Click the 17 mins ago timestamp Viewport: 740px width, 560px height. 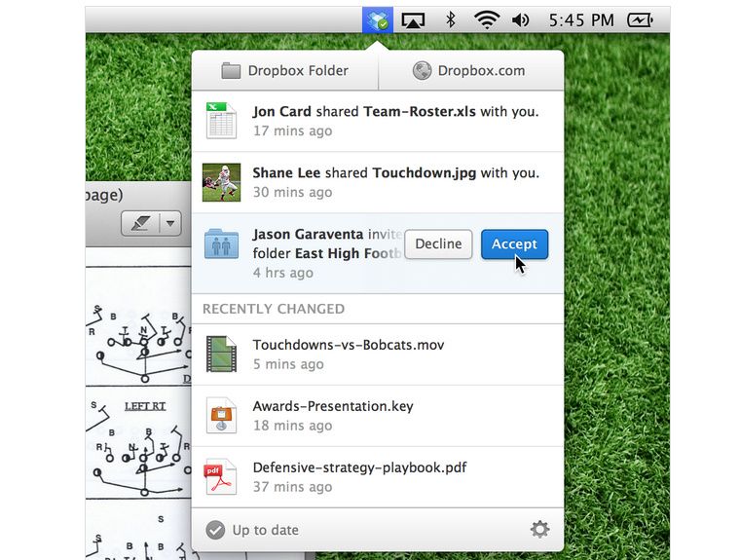(x=293, y=131)
